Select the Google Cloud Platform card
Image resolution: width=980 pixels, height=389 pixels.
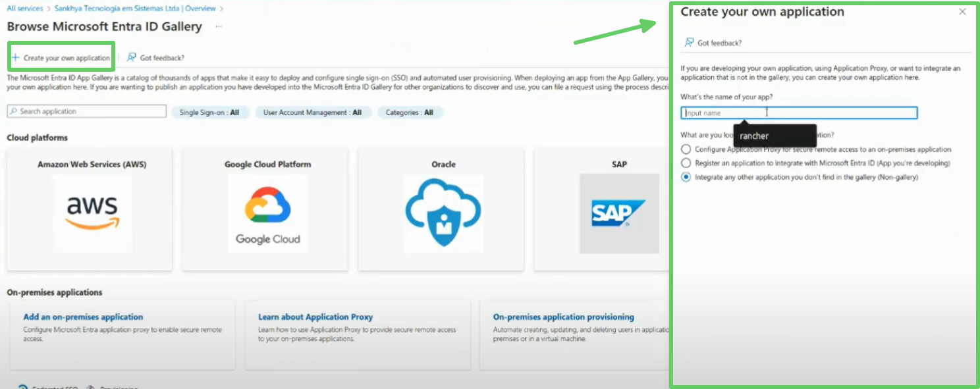pyautogui.click(x=265, y=209)
